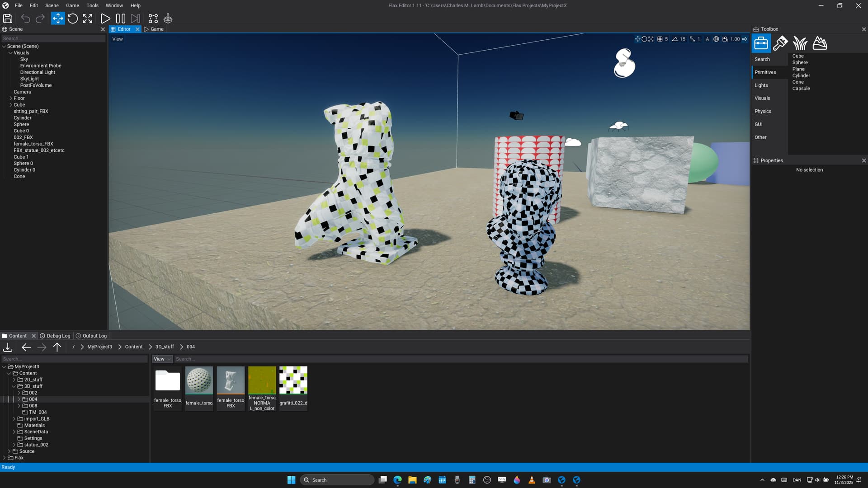This screenshot has height=488, width=868.
Task: Click the Import content icon
Action: tap(8, 347)
